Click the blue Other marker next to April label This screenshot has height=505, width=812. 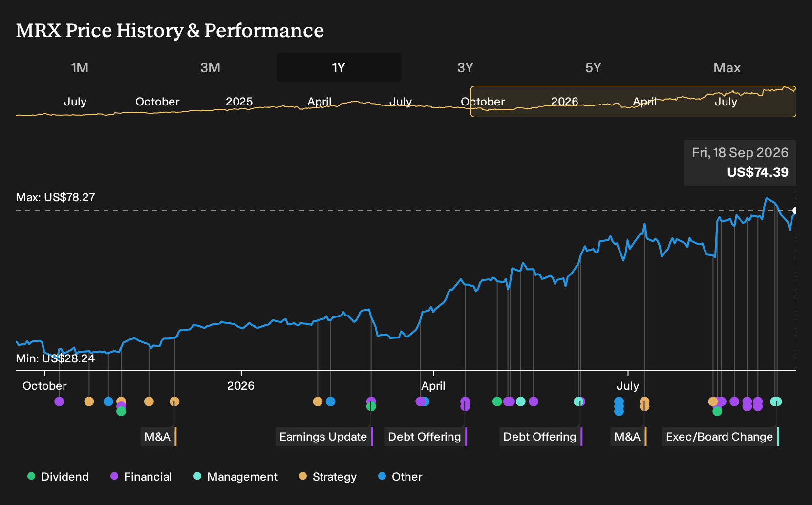click(x=426, y=401)
